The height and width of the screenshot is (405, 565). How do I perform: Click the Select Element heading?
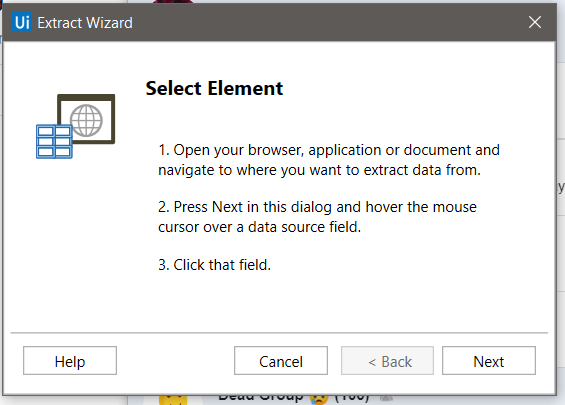pyautogui.click(x=214, y=88)
